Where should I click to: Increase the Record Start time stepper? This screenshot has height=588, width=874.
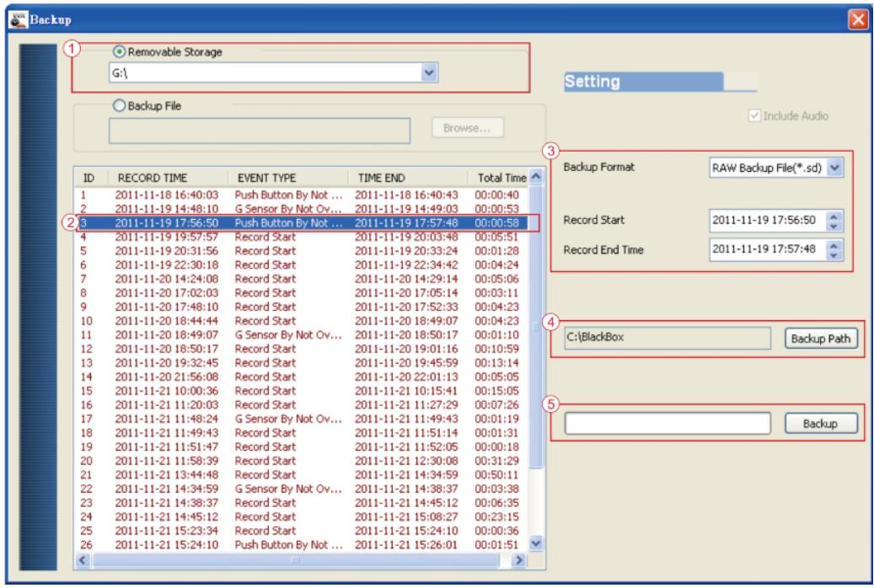tap(834, 216)
